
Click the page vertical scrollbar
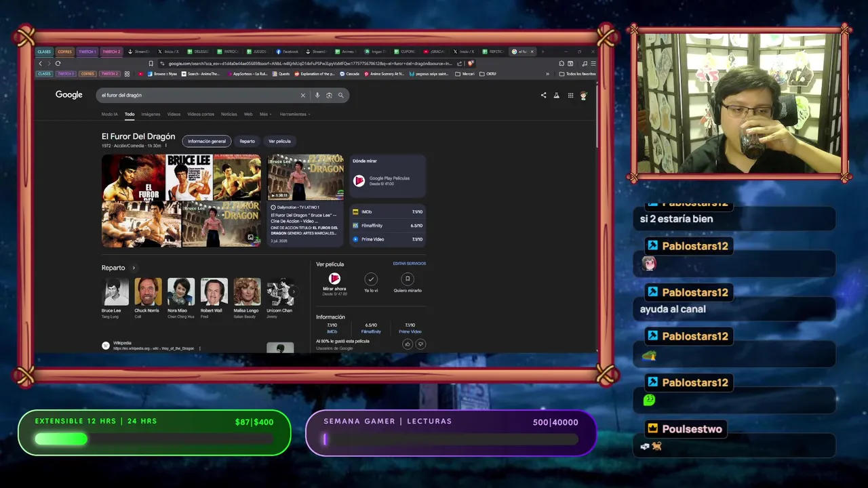596,115
